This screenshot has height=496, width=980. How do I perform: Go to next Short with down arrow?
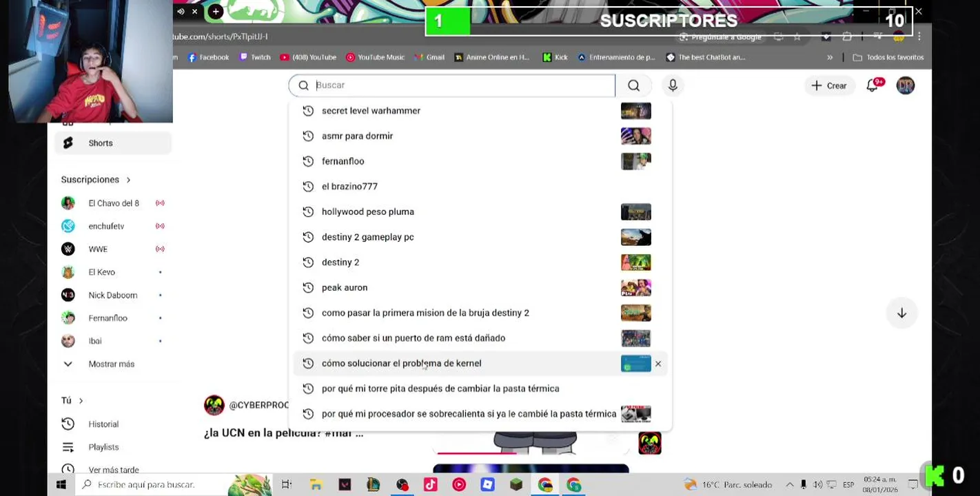click(901, 313)
